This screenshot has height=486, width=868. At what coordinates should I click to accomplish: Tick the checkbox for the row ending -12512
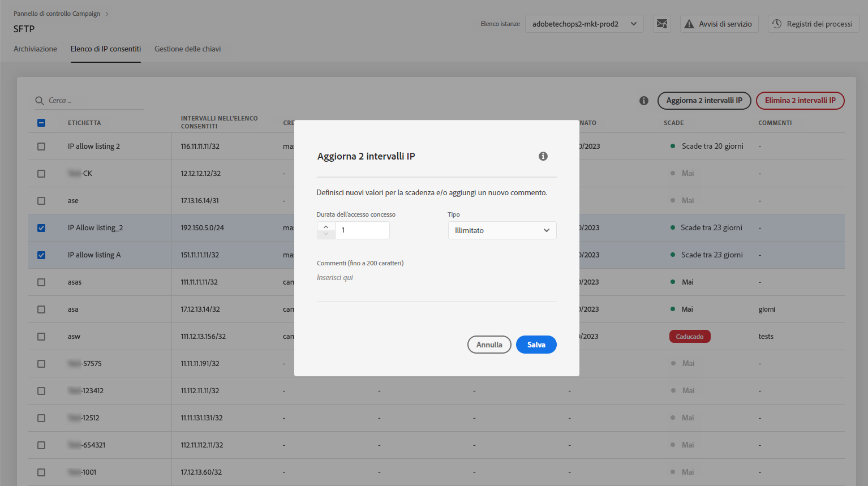tap(41, 418)
